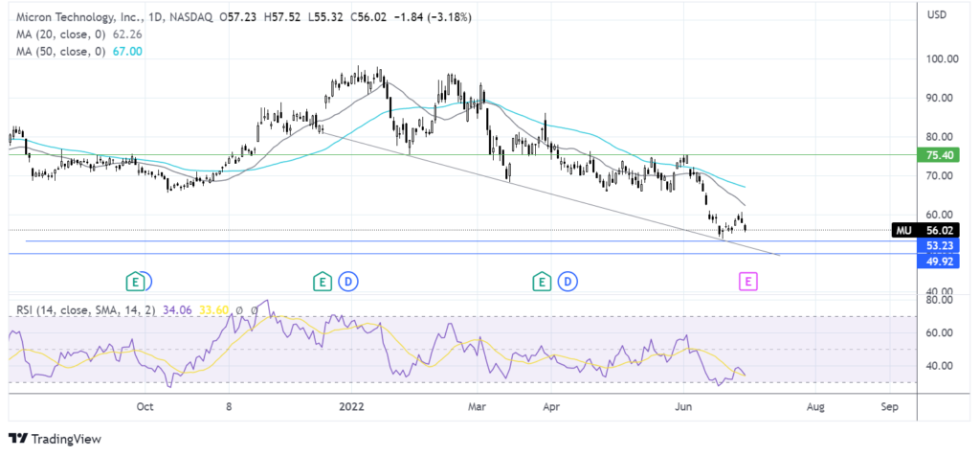980x456 pixels.
Task: Click the Aug label on the time axis
Action: click(x=815, y=406)
